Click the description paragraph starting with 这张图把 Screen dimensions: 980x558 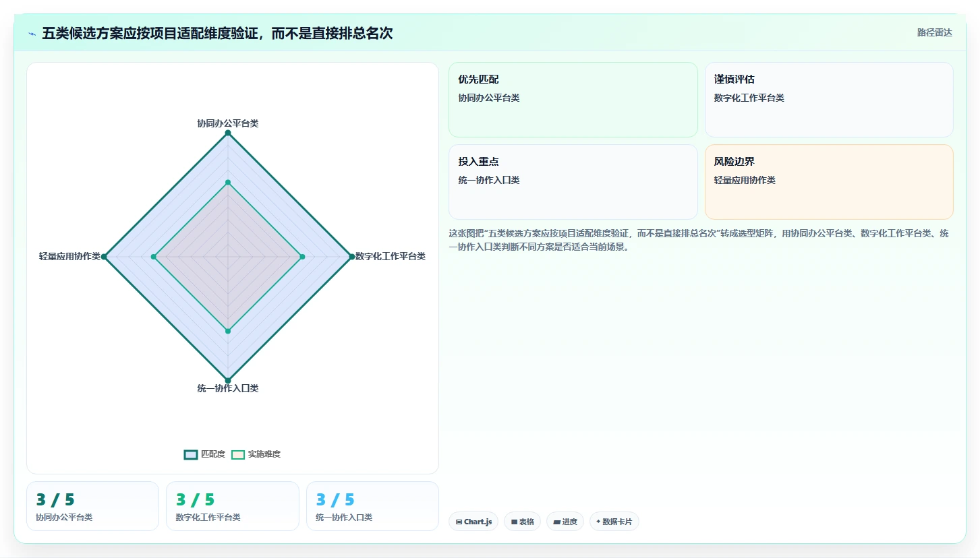pyautogui.click(x=700, y=240)
